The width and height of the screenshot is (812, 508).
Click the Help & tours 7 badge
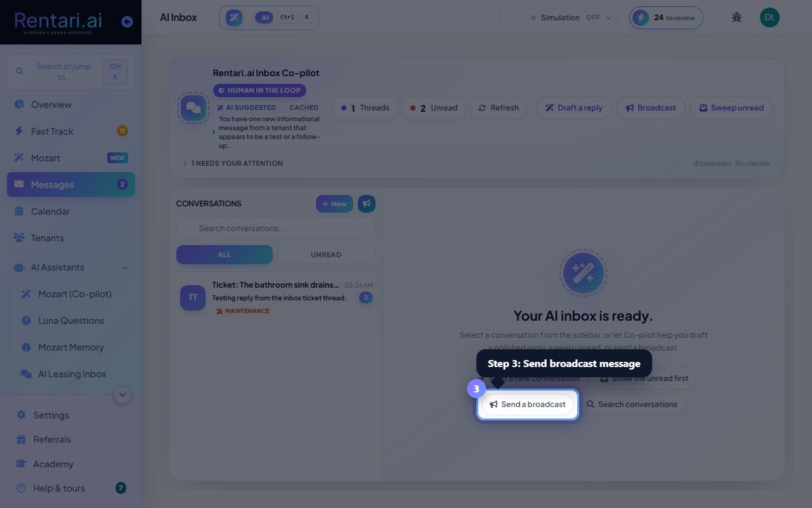tap(121, 488)
